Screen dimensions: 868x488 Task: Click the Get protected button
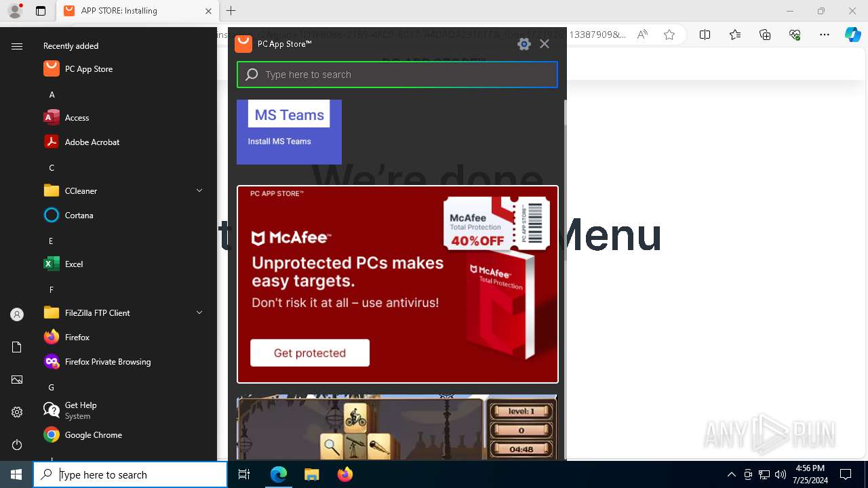[310, 353]
